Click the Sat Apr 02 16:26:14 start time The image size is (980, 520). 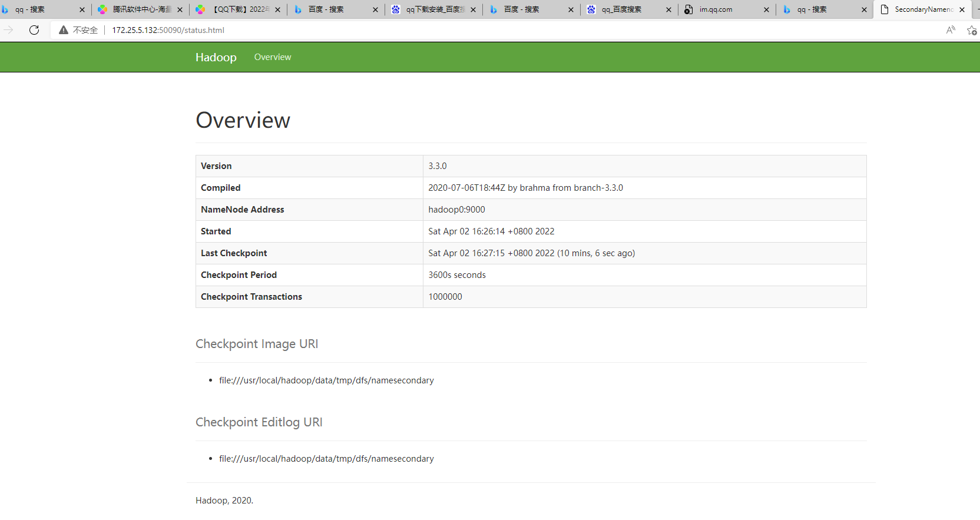[x=491, y=231]
